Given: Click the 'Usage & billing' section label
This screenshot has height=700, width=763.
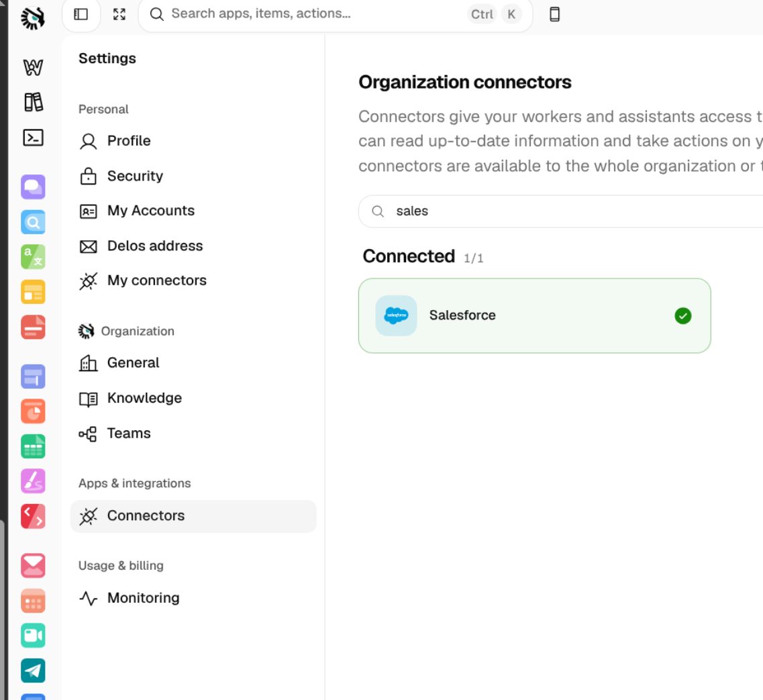Looking at the screenshot, I should 121,566.
